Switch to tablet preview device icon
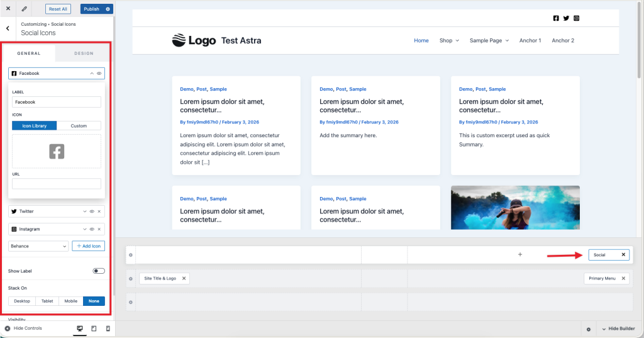 (x=94, y=329)
